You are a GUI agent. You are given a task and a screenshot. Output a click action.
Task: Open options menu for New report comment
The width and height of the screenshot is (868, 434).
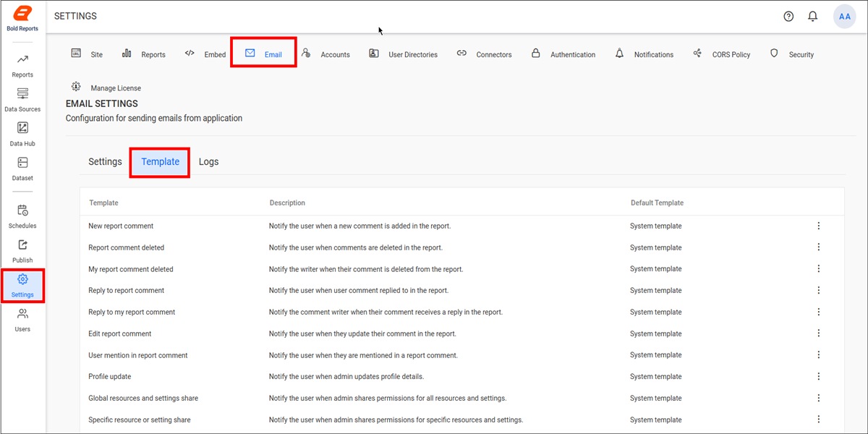tap(819, 226)
